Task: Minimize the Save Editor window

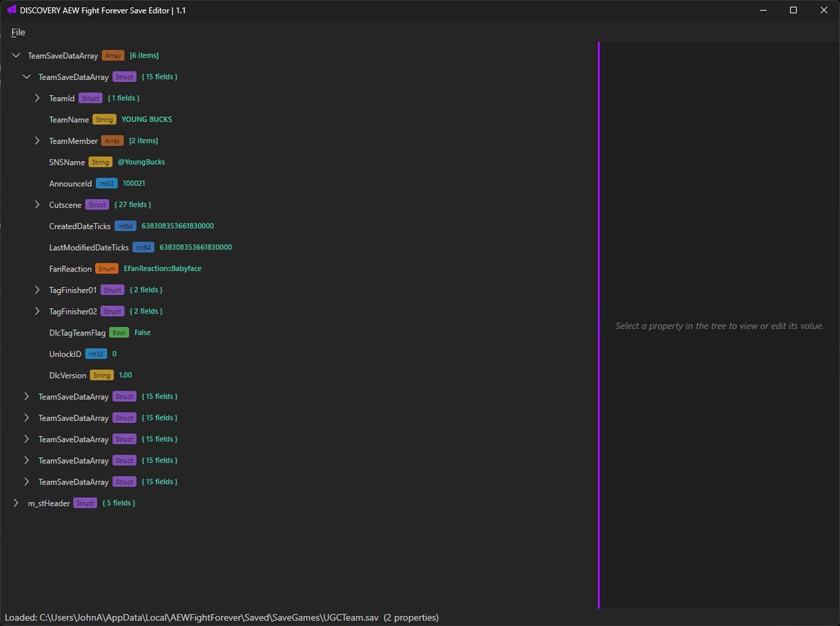Action: tap(762, 11)
